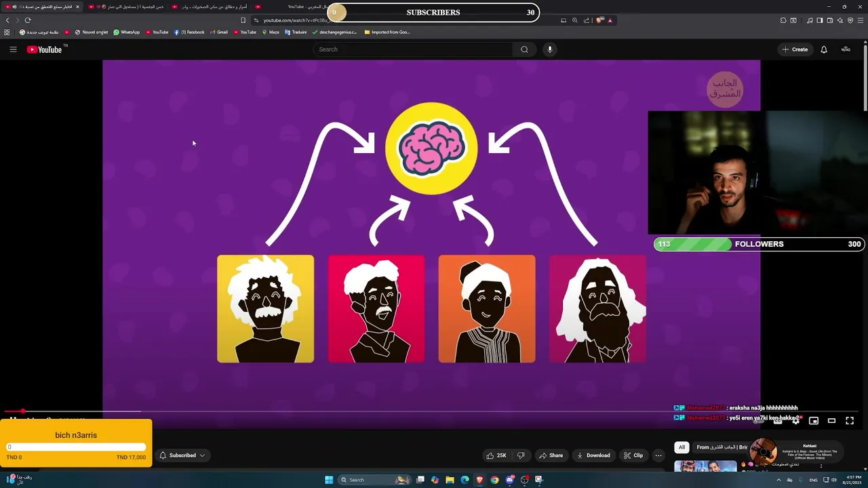Open Brave Rewards triangle icon

[610, 20]
